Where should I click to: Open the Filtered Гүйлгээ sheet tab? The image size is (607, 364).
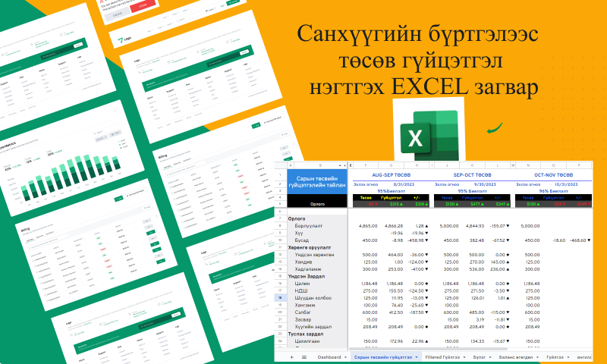(442, 357)
